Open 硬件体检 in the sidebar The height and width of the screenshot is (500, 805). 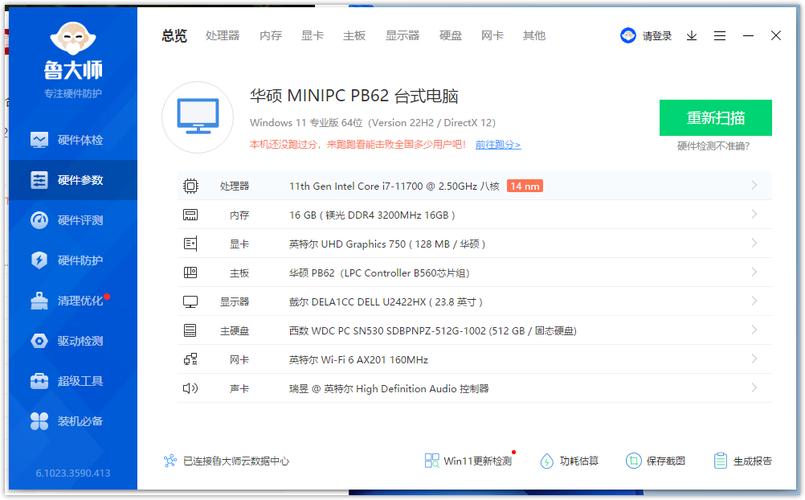73,140
